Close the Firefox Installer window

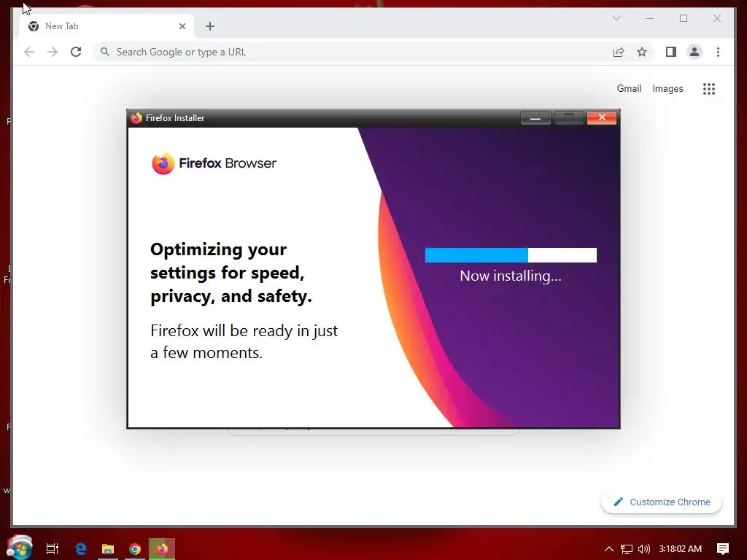pyautogui.click(x=602, y=117)
